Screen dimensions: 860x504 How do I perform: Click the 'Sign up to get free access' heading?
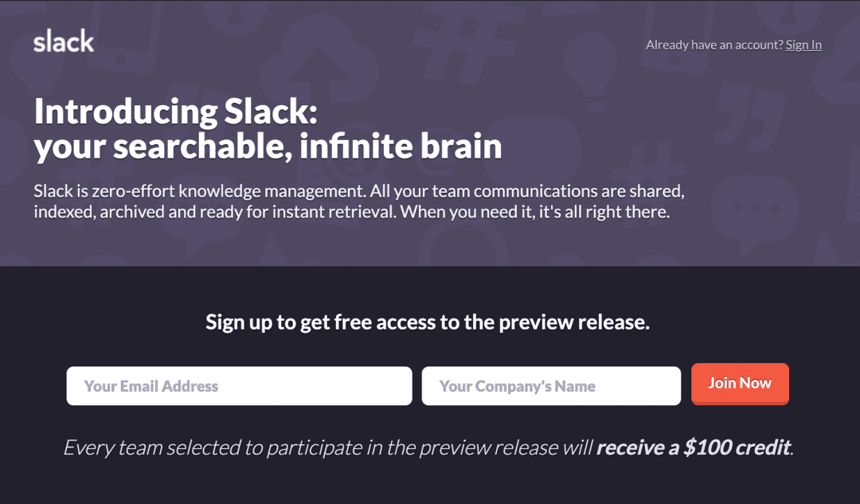click(x=428, y=322)
